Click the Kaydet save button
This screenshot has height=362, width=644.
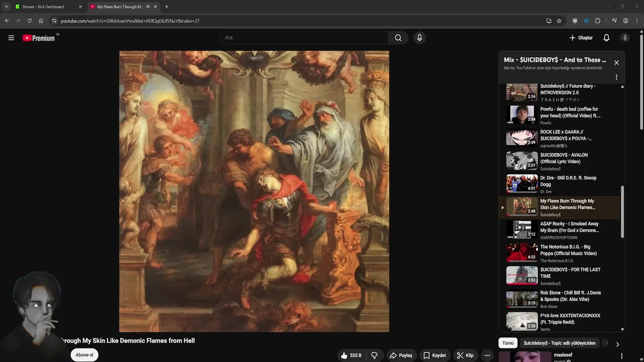434,355
